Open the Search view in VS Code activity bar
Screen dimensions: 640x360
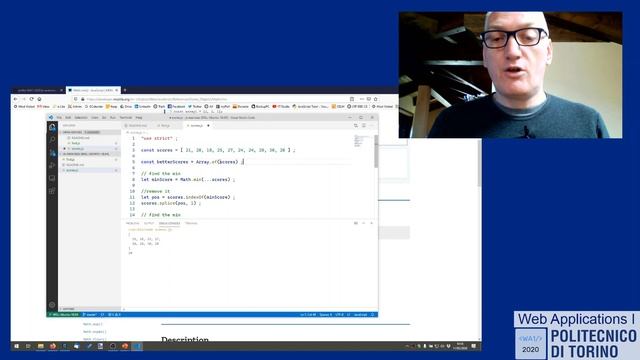tap(52, 140)
